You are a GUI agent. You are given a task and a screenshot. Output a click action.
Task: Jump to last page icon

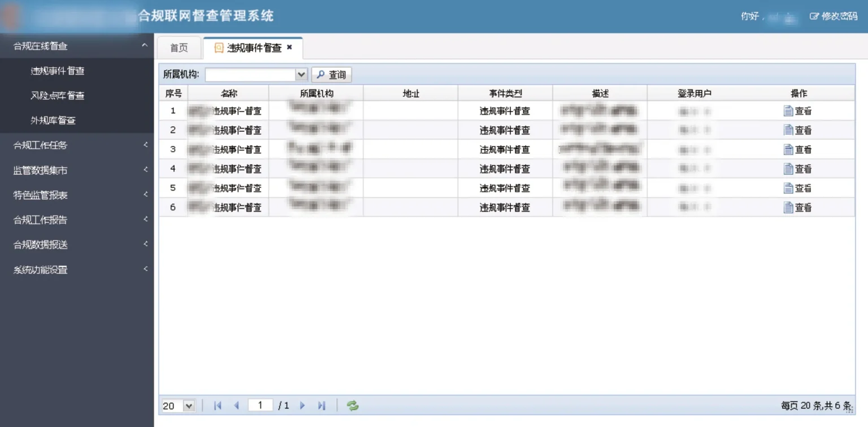pyautogui.click(x=322, y=406)
